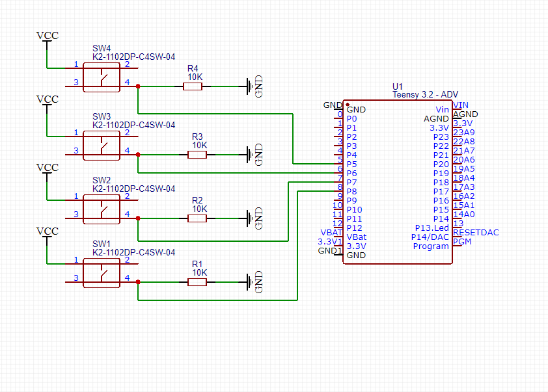Select resistor R1
Viewport: 548px width, 392px height.
click(x=199, y=281)
